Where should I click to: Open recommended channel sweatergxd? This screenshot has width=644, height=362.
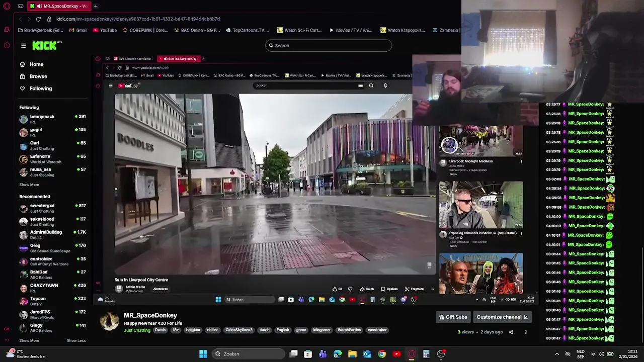click(x=52, y=208)
